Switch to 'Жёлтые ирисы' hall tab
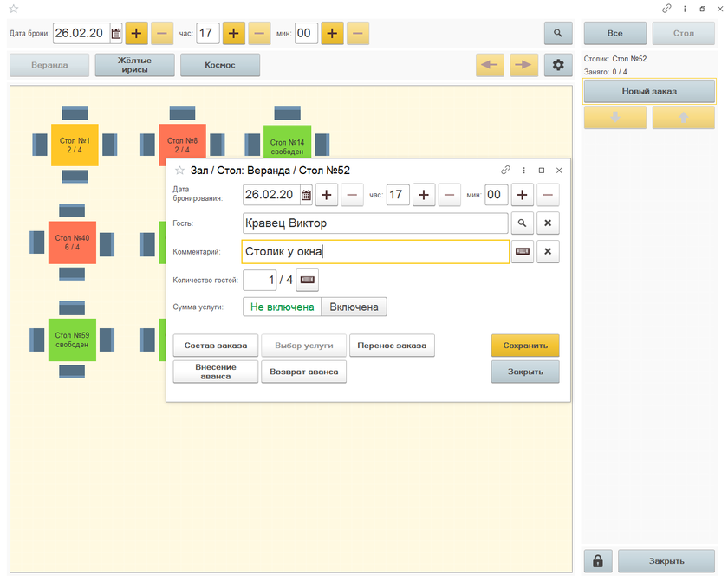The width and height of the screenshot is (728, 582). click(134, 66)
